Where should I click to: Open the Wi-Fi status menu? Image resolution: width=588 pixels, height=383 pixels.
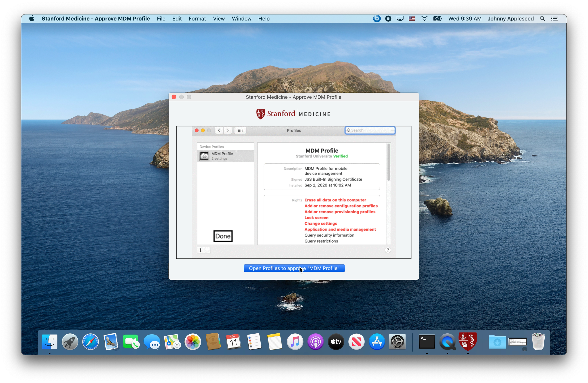(424, 19)
